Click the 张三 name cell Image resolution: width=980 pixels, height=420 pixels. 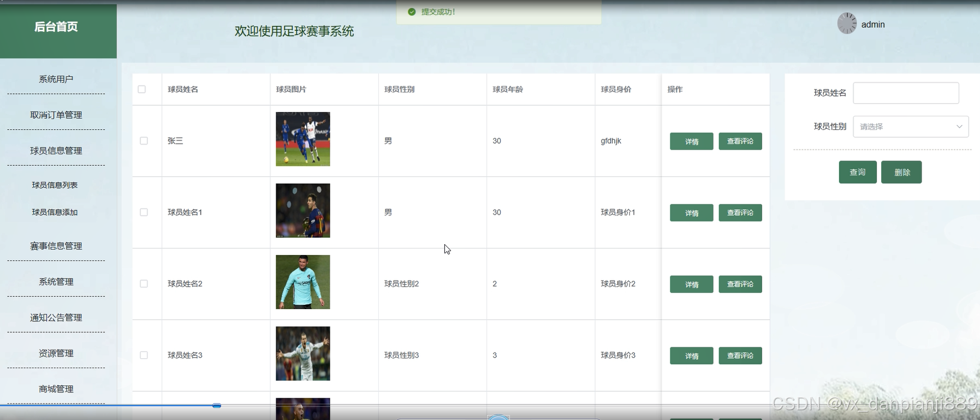(x=175, y=141)
